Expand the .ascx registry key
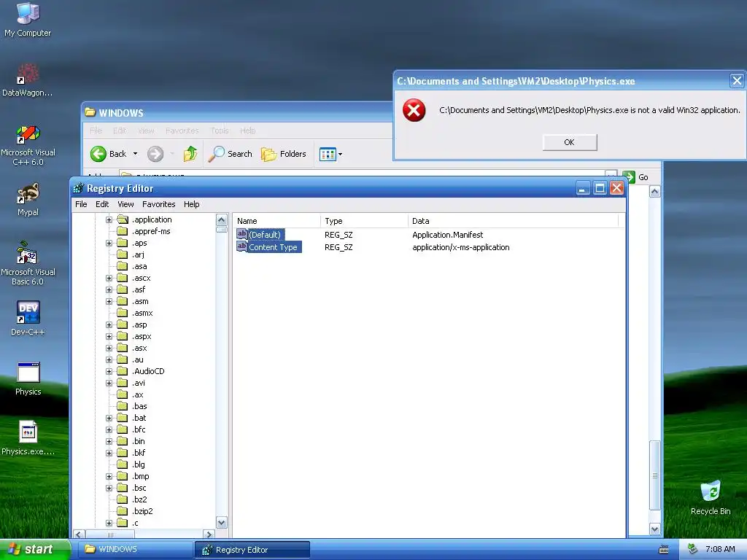Viewport: 747px width, 560px height. point(109,278)
